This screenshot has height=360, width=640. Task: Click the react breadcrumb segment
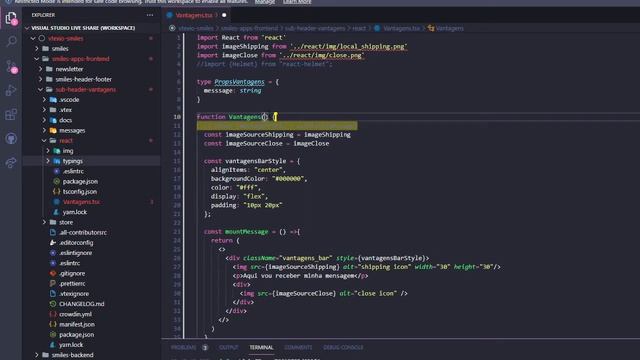(x=359, y=28)
